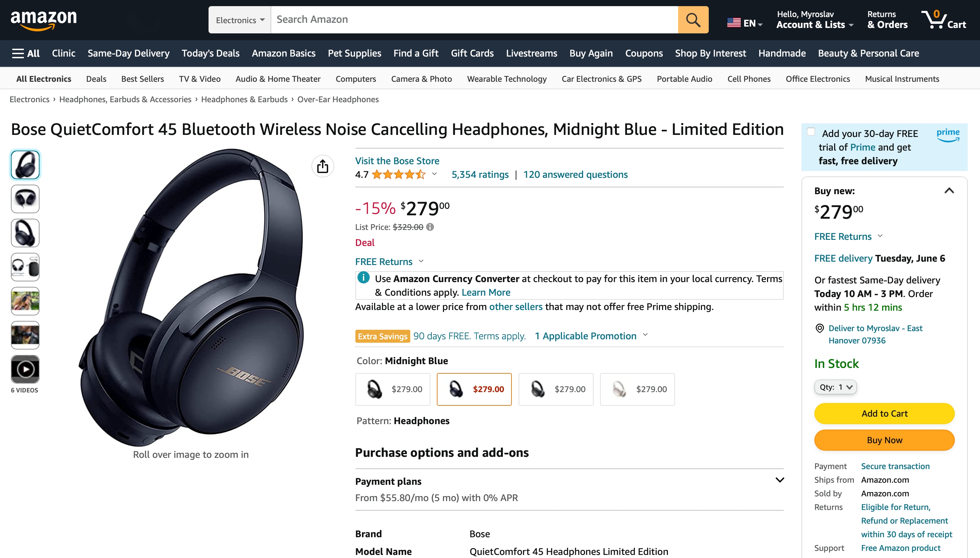Collapse the Buy new panel
The width and height of the screenshot is (980, 558).
click(x=949, y=190)
